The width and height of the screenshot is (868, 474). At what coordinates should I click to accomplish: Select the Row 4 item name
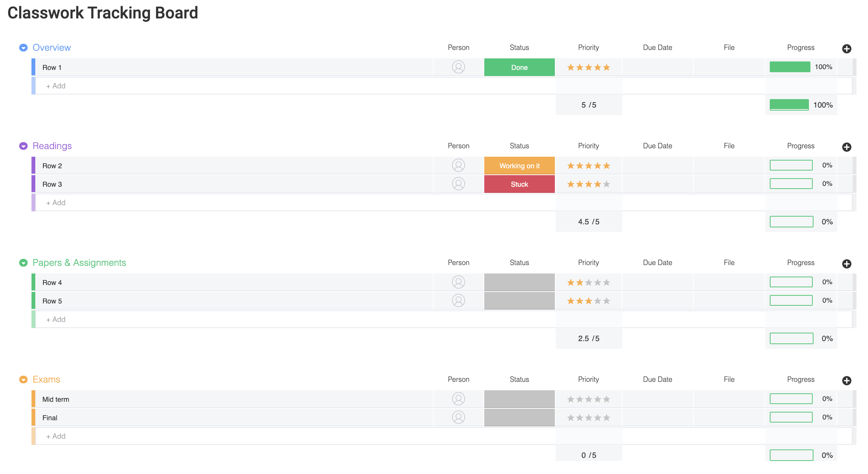tap(52, 283)
